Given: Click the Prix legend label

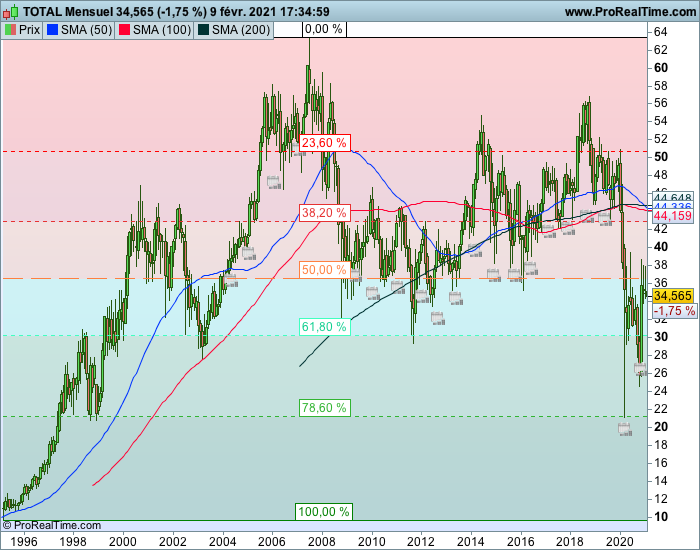Looking at the screenshot, I should [29, 30].
